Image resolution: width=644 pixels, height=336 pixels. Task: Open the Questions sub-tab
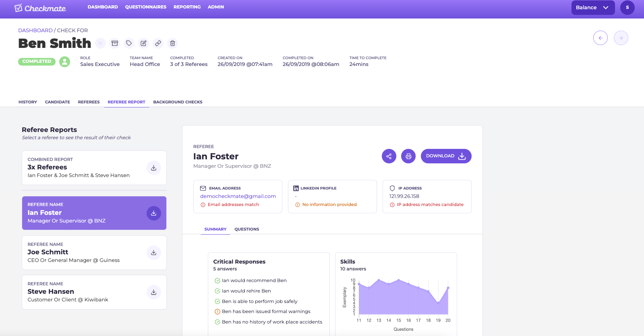pyautogui.click(x=247, y=229)
